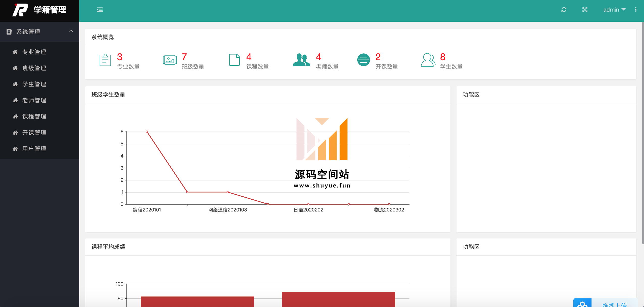The image size is (644, 307).
Task: Click home icon beside 学生管理
Action: [x=15, y=84]
